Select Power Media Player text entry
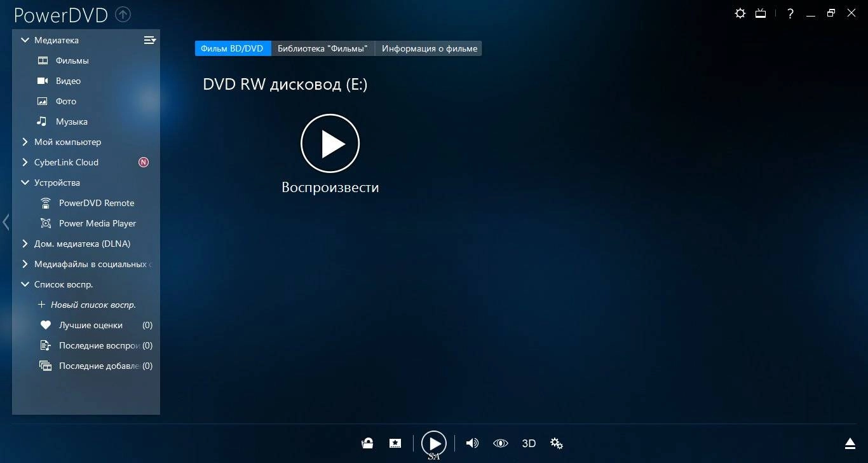868x463 pixels. click(98, 223)
